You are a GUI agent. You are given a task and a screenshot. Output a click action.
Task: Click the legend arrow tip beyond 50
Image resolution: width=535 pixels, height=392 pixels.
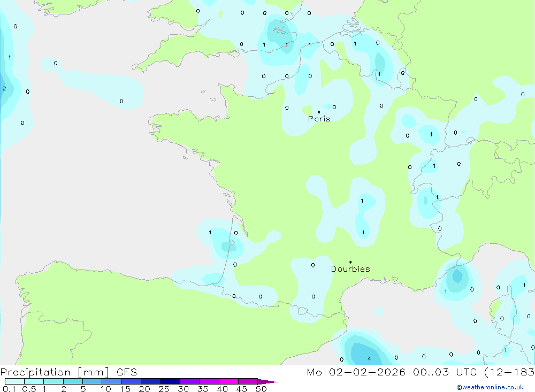point(267,381)
